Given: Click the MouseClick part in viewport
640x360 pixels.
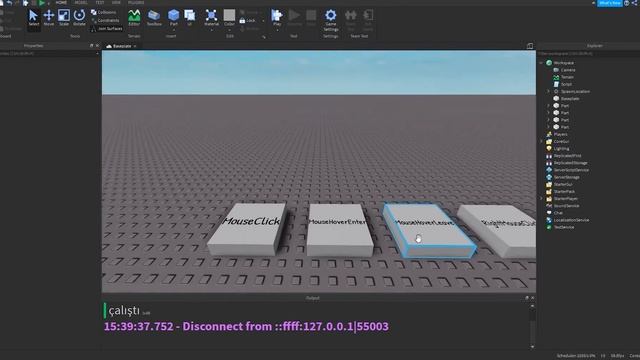Looking at the screenshot, I should point(247,229).
